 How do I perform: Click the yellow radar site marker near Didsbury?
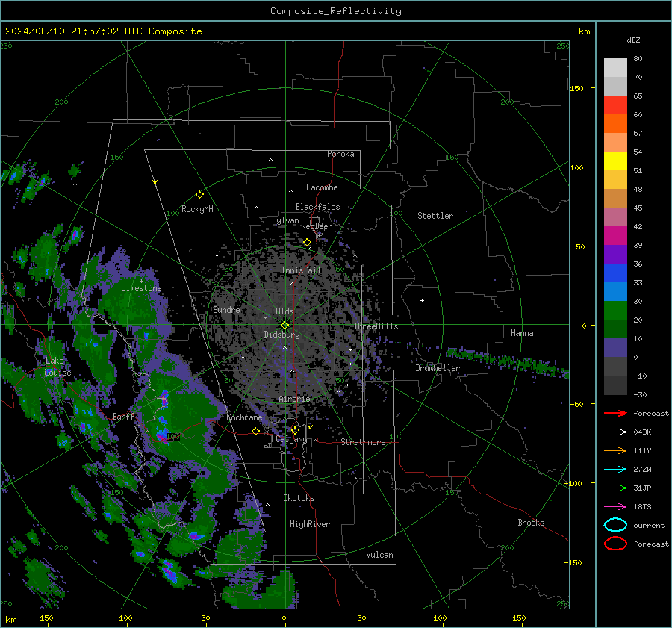(x=285, y=325)
